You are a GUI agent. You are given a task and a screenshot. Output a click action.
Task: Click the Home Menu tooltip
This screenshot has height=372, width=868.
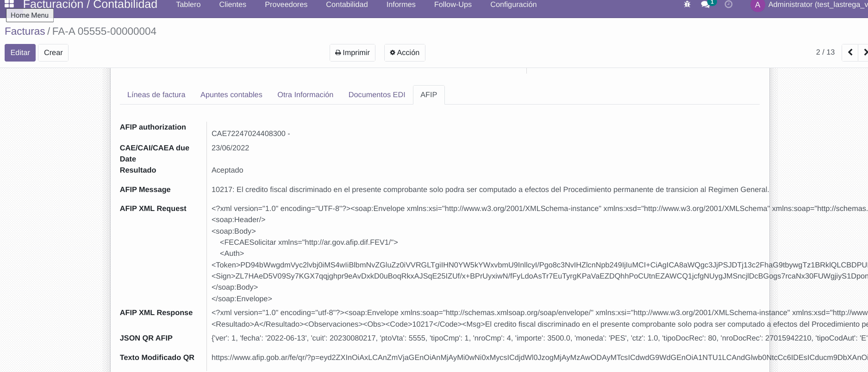[x=30, y=15]
